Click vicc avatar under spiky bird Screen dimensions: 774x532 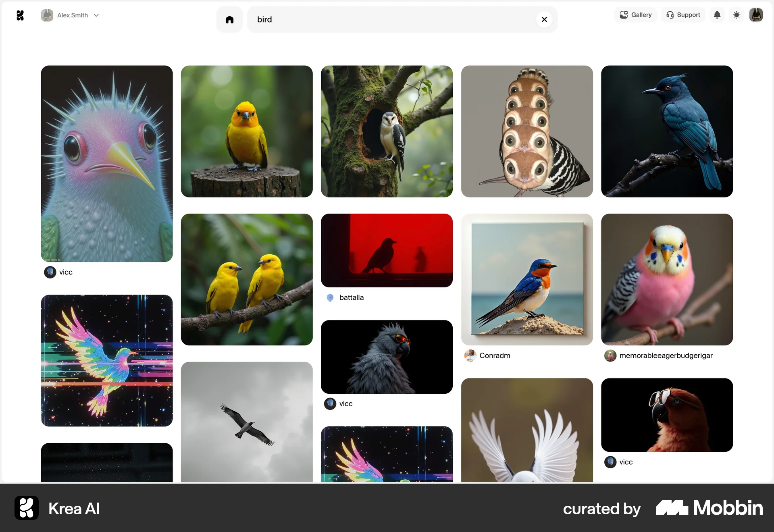[50, 272]
